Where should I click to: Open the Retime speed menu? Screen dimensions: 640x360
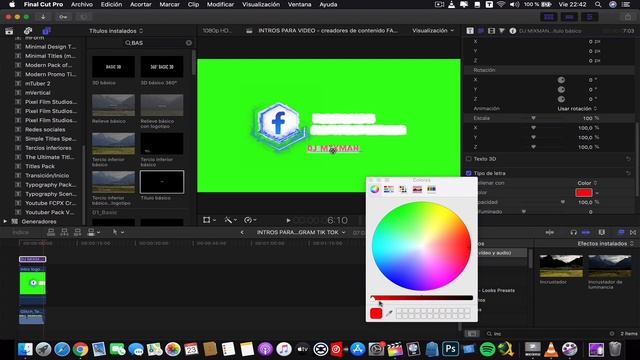point(250,220)
